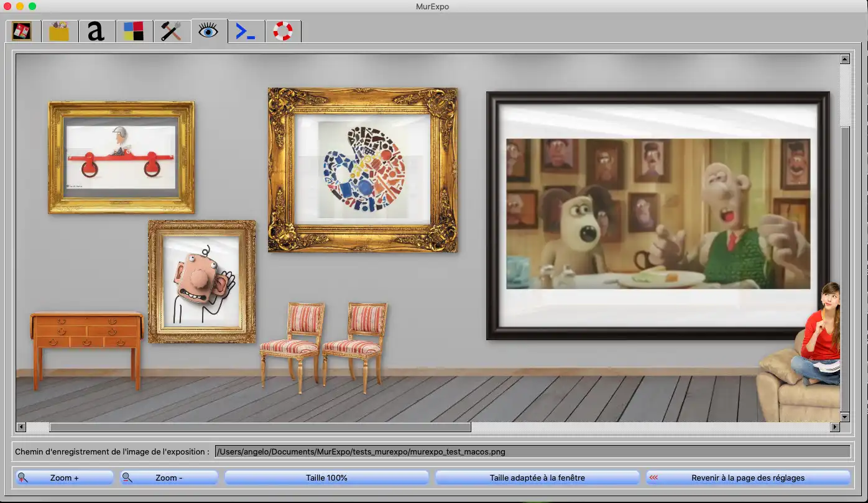868x503 pixels.
Task: Click the left striped chair
Action: (x=293, y=347)
